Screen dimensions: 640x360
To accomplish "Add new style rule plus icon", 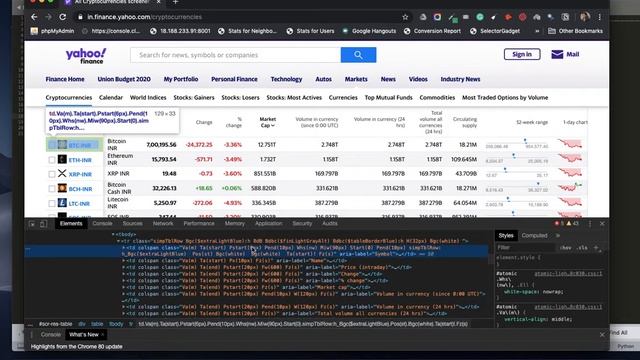I will tap(596, 248).
